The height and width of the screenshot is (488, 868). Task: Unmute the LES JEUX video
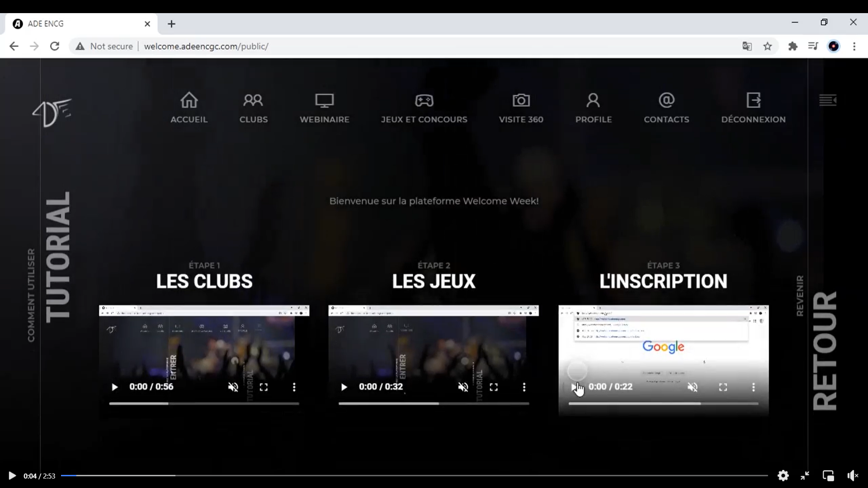click(463, 387)
